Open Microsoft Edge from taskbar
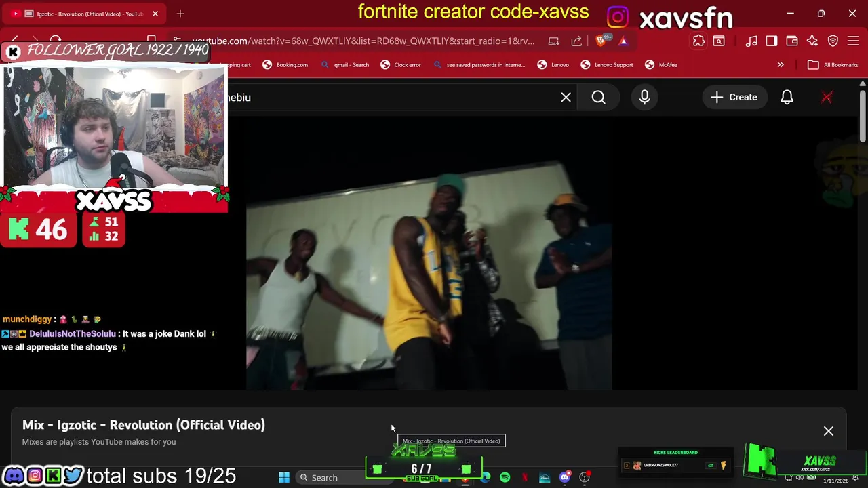 pyautogui.click(x=486, y=477)
